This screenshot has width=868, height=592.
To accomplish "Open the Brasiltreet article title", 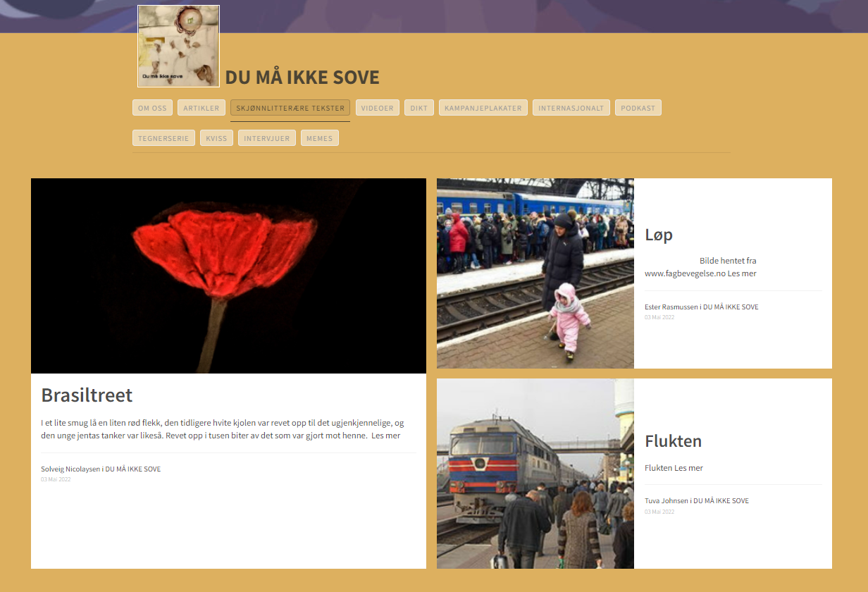I will point(87,395).
